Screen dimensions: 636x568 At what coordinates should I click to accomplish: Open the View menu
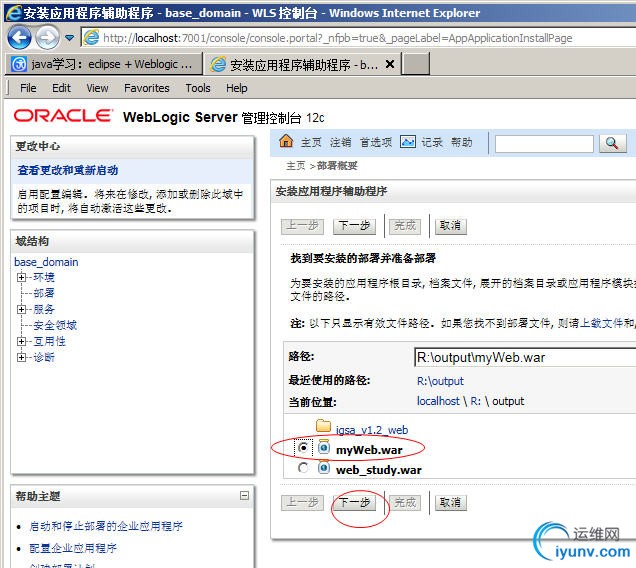pos(97,88)
